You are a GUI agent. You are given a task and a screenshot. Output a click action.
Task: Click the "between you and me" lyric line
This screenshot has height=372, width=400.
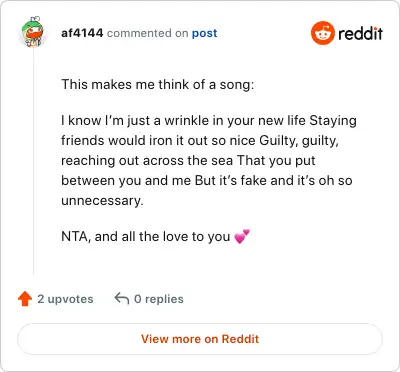tap(126, 180)
